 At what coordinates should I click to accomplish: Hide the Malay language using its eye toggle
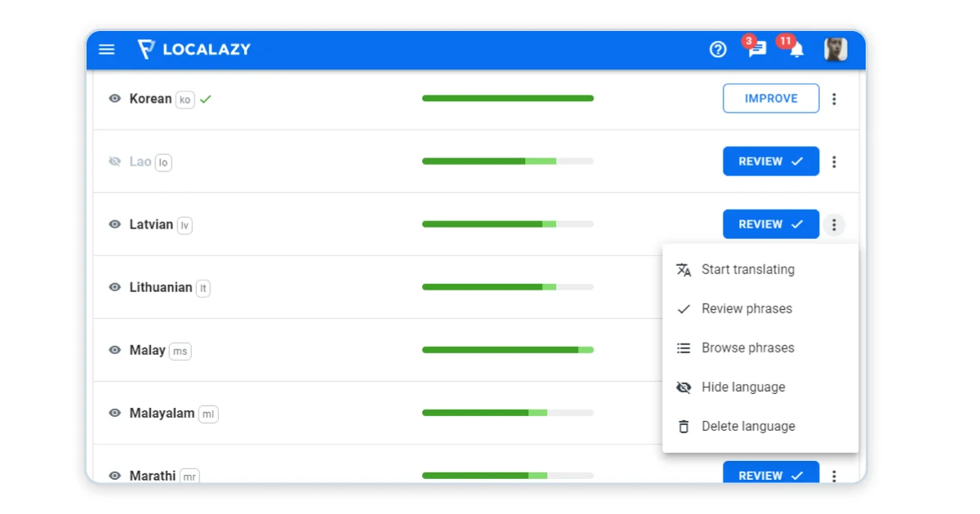114,350
